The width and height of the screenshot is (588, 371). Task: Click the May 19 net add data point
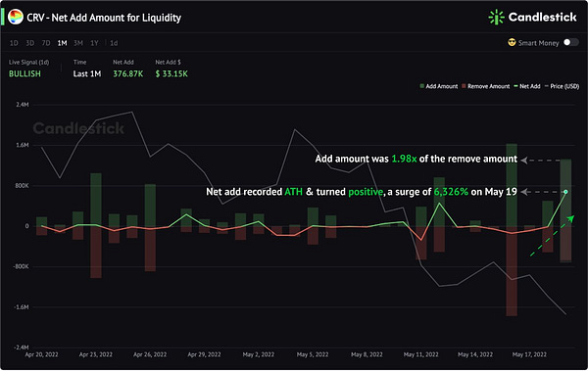[565, 192]
